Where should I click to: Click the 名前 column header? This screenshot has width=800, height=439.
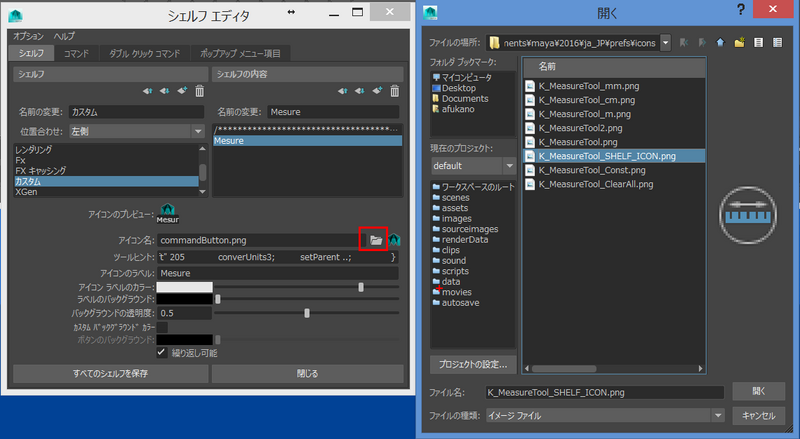[614, 66]
